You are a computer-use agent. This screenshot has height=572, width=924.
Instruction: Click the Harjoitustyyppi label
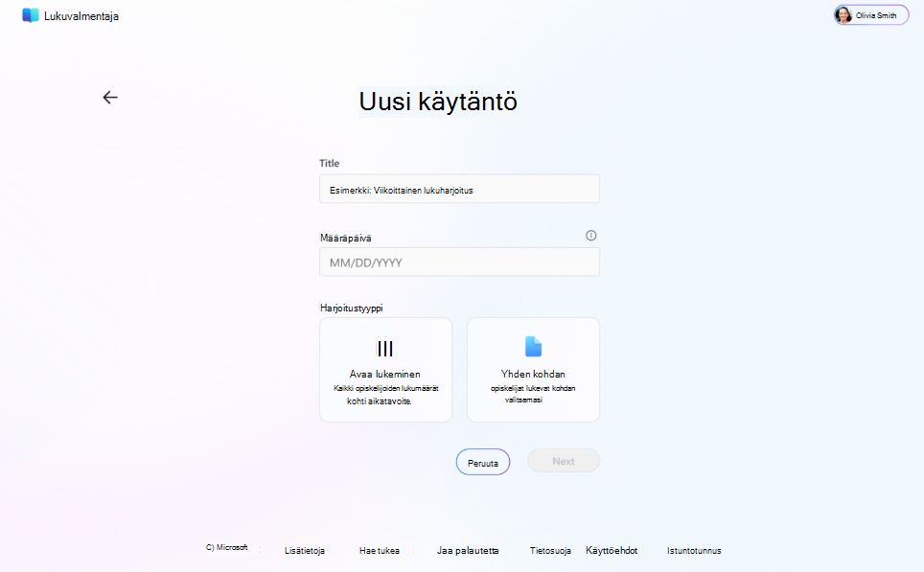click(x=351, y=309)
